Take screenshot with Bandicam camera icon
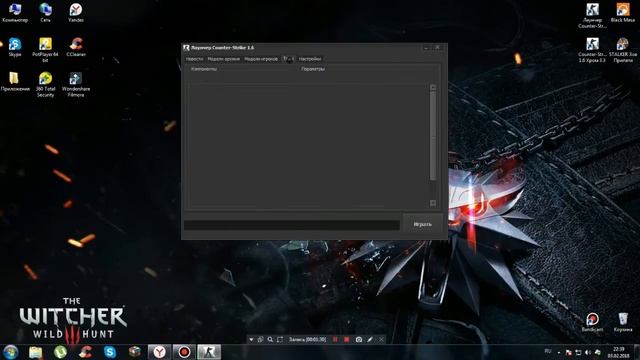The width and height of the screenshot is (640, 360). pyautogui.click(x=359, y=340)
